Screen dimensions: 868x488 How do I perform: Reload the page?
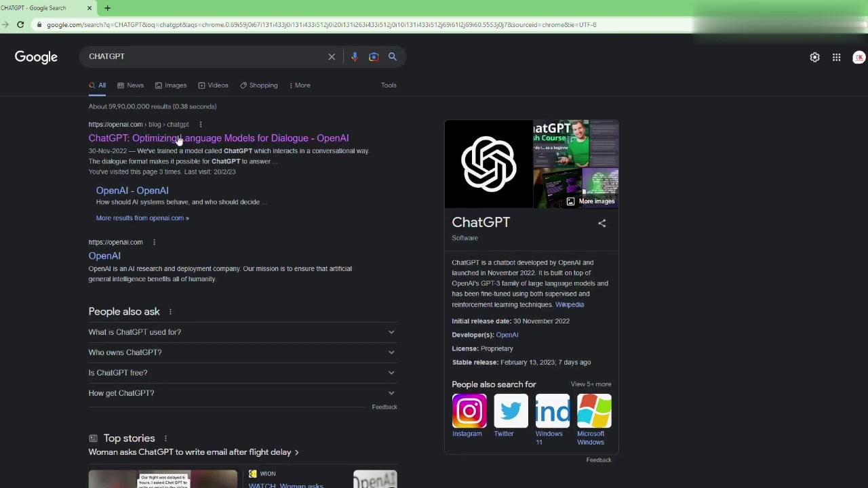[20, 24]
